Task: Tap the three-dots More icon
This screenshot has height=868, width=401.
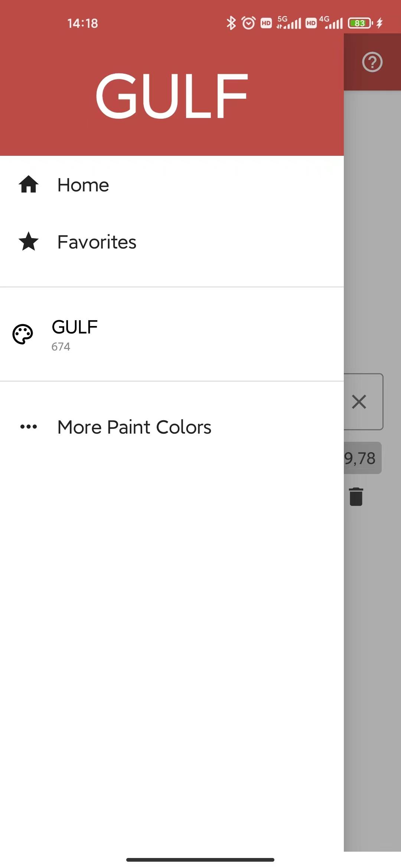Action: tap(29, 427)
